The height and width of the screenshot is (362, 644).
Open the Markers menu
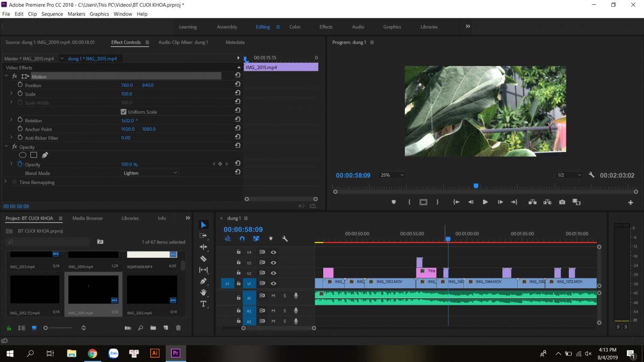(76, 14)
